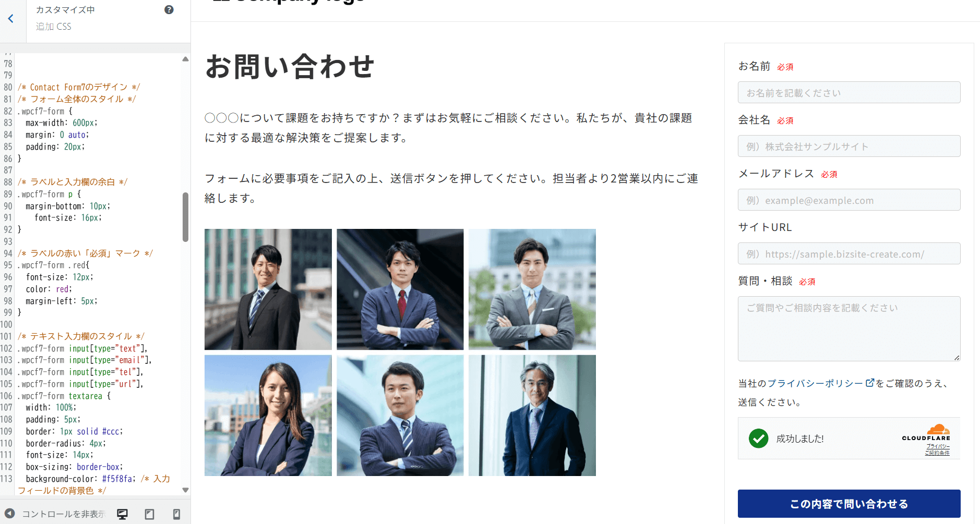Switch to tablet preview device icon

150,514
